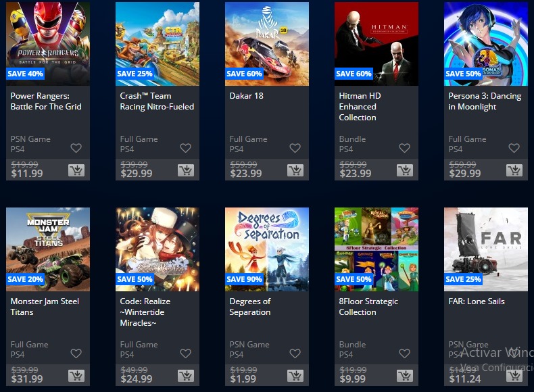Add Crash Team Racing to cart
The height and width of the screenshot is (392, 534).
coord(186,170)
